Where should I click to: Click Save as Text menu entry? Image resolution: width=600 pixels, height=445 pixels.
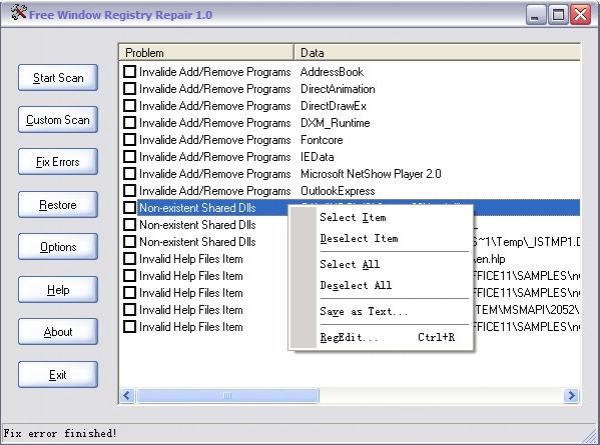pos(363,312)
